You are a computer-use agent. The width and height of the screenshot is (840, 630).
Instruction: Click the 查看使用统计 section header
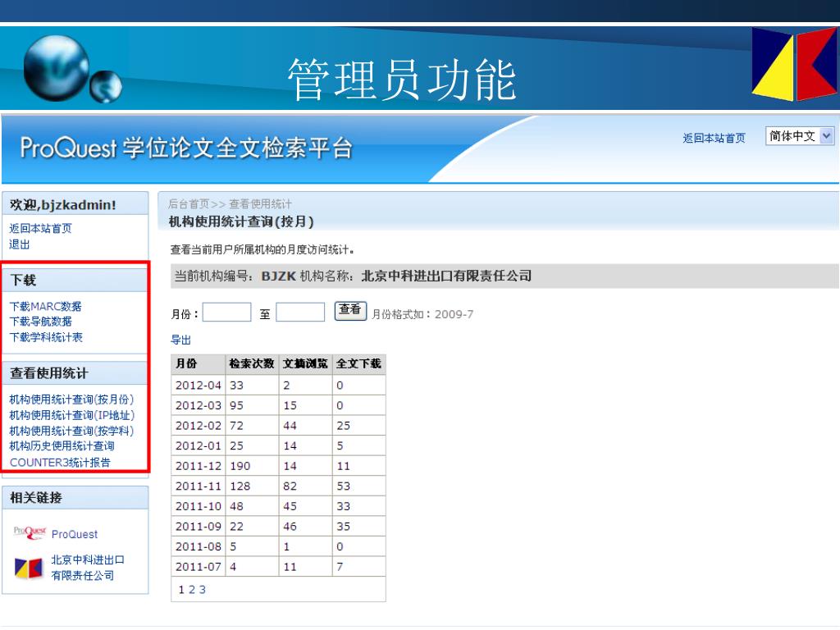pyautogui.click(x=75, y=373)
